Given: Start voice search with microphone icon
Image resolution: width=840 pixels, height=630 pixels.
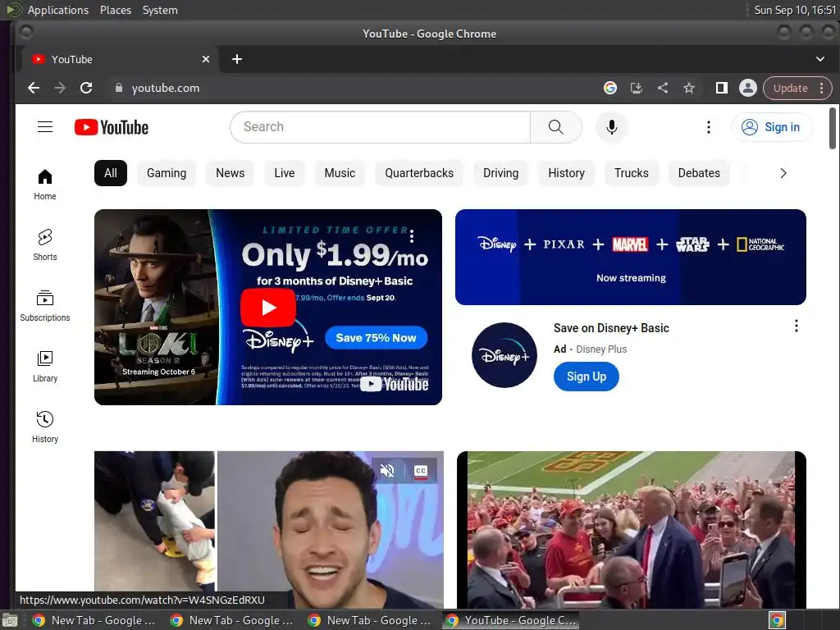Looking at the screenshot, I should pos(612,127).
